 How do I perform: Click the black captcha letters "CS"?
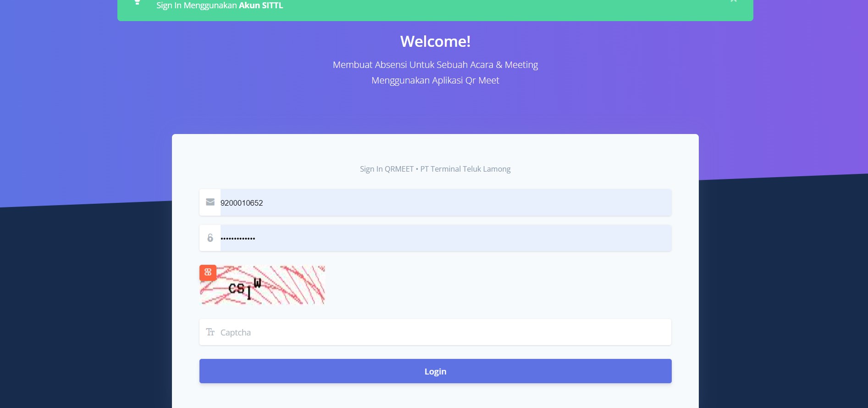[x=236, y=288]
